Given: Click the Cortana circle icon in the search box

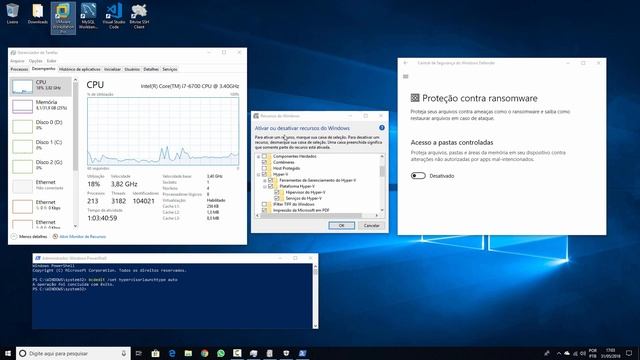Looking at the screenshot, I should 23,353.
